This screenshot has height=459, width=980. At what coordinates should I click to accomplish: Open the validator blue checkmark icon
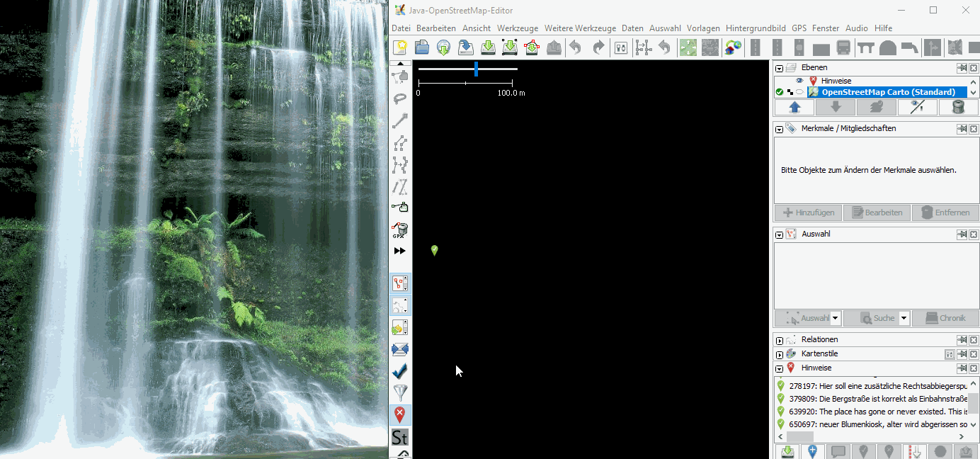coord(400,371)
